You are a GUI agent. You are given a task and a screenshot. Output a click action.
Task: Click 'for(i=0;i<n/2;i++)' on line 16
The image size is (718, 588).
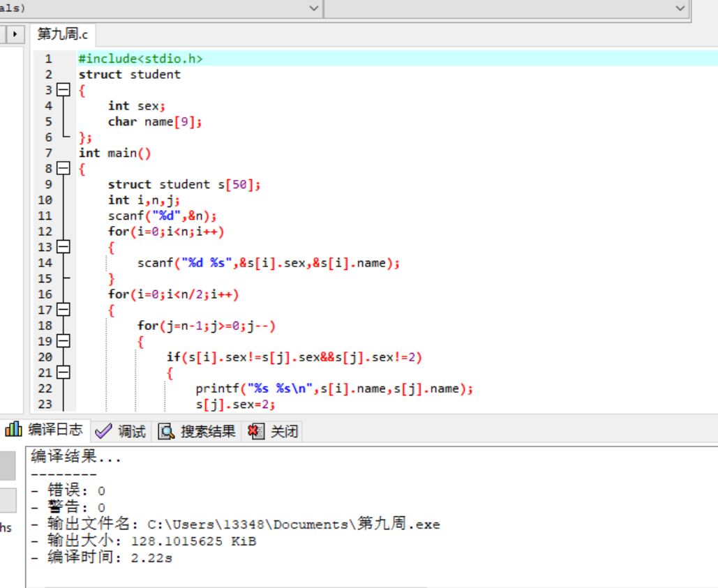click(173, 294)
